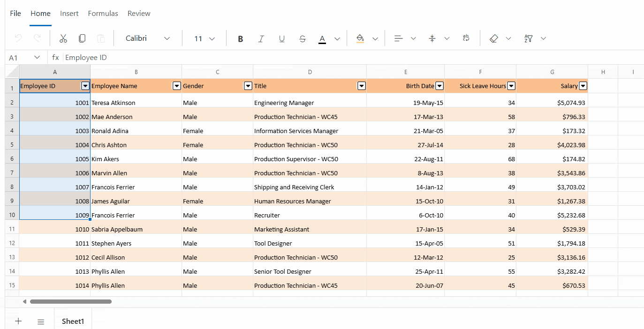
Task: Redo the last action
Action: pyautogui.click(x=37, y=38)
